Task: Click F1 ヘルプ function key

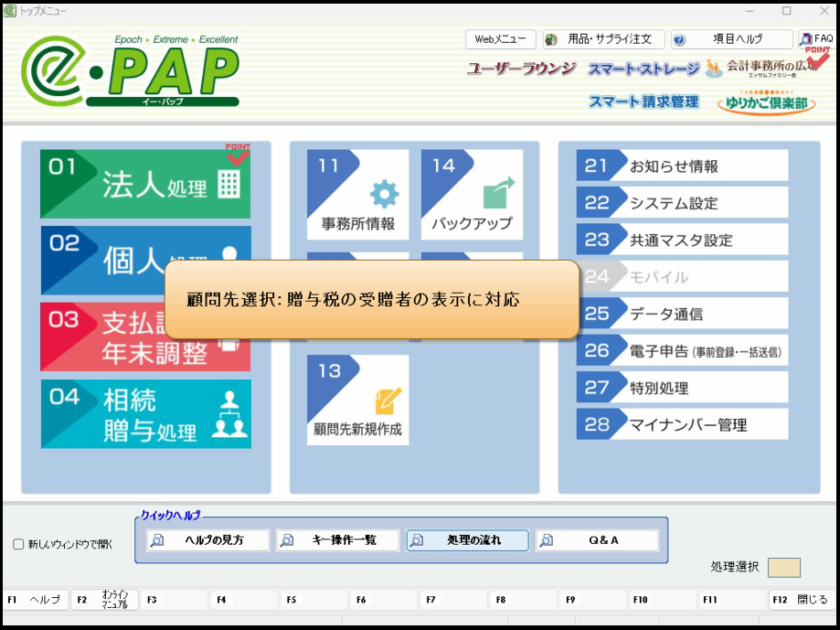Action: 36,600
